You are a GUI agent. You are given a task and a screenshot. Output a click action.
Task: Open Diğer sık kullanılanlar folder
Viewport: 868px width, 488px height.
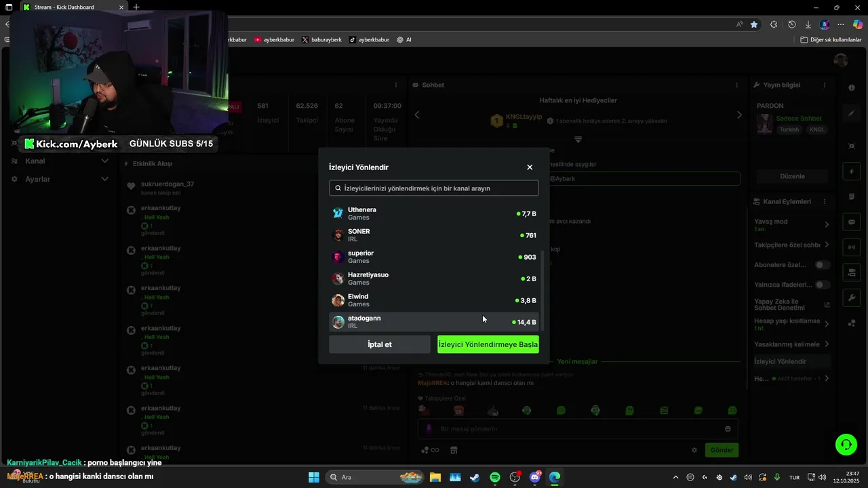[x=831, y=40]
